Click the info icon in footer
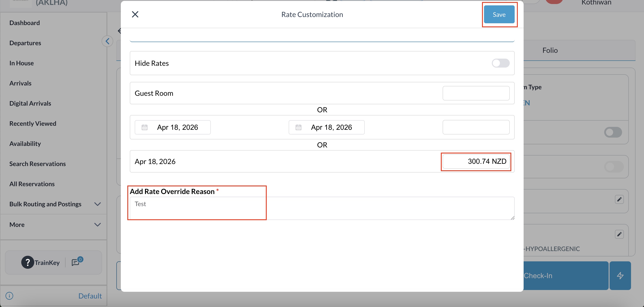 [x=9, y=296]
